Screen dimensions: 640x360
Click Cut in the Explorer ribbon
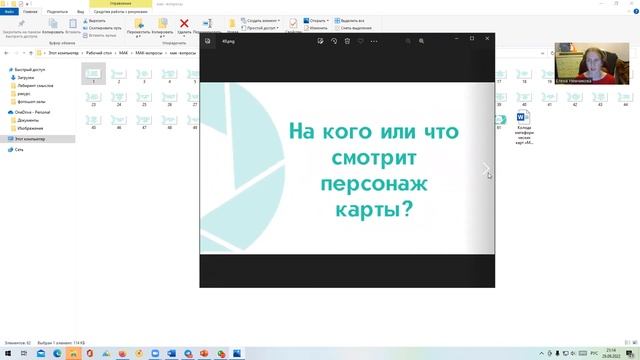coord(95,21)
